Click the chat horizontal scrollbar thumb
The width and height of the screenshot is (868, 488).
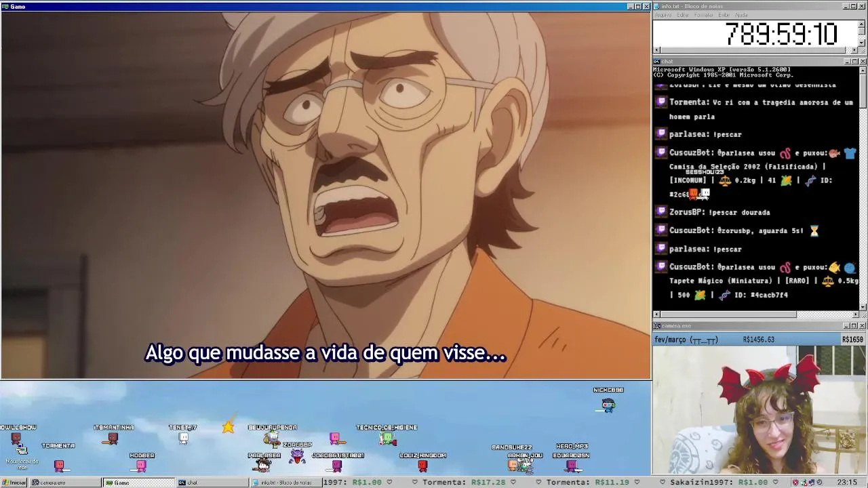[x=728, y=314]
